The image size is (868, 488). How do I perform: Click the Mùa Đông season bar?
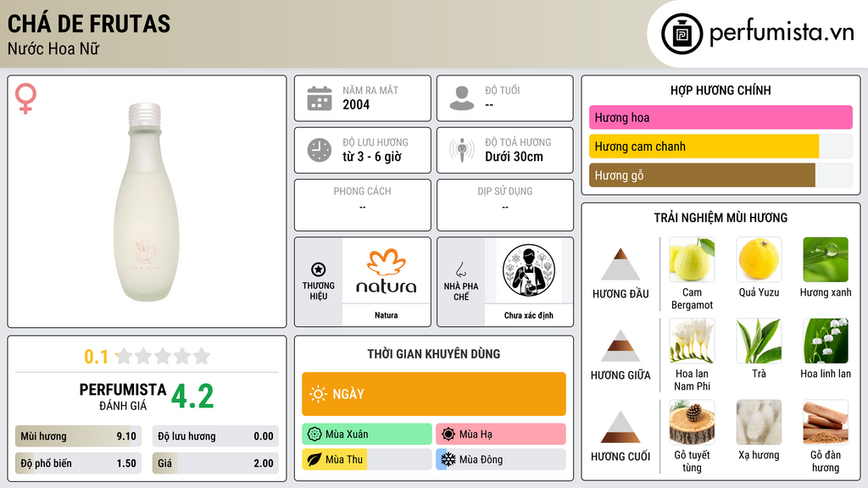tap(501, 459)
